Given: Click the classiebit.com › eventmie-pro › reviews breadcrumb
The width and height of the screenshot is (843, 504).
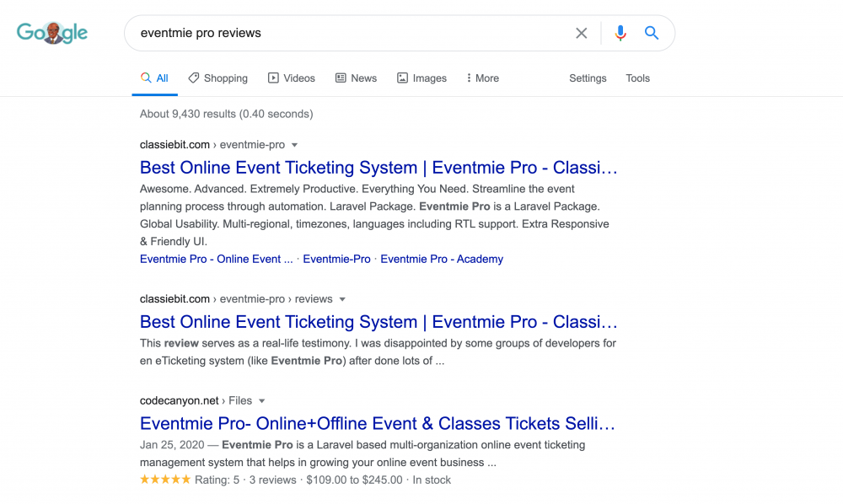Looking at the screenshot, I should click(x=236, y=298).
